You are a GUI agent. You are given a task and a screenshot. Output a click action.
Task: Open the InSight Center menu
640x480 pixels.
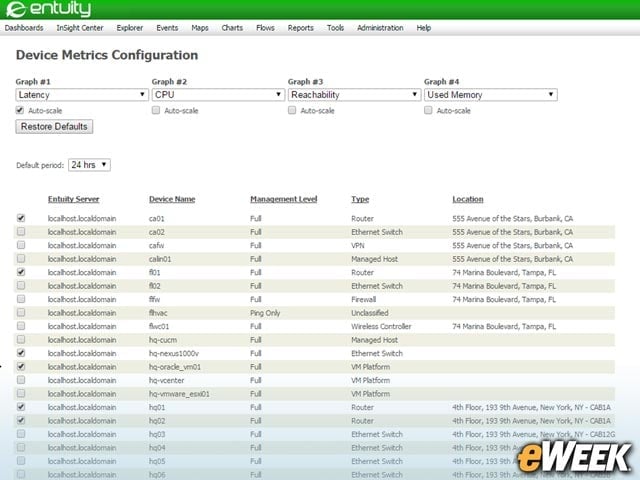(80, 28)
